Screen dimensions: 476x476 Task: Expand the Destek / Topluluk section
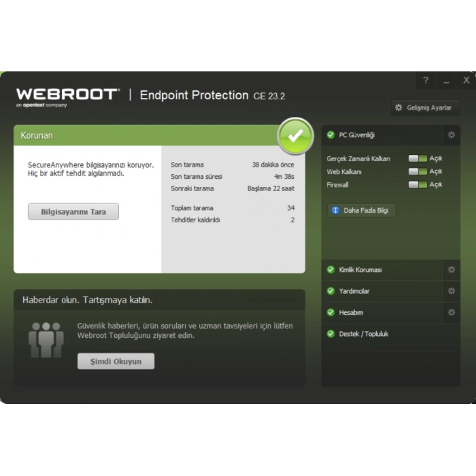391,334
